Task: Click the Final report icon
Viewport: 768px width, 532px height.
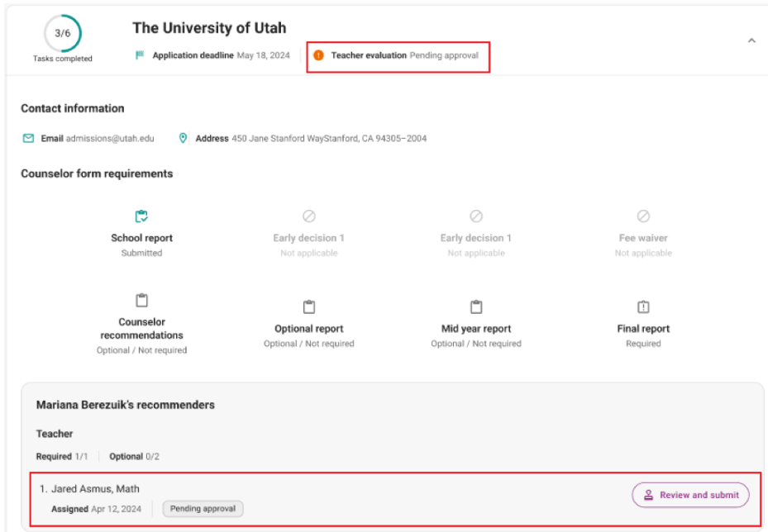Action: pyautogui.click(x=643, y=306)
